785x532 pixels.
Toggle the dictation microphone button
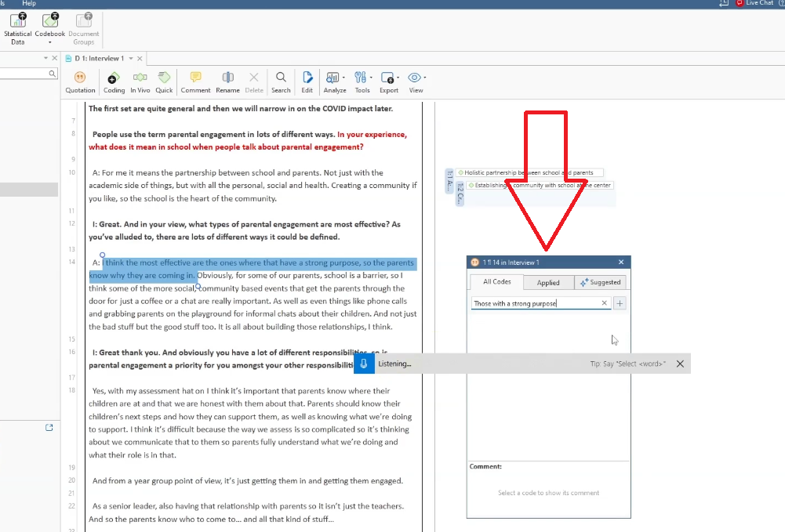365,364
